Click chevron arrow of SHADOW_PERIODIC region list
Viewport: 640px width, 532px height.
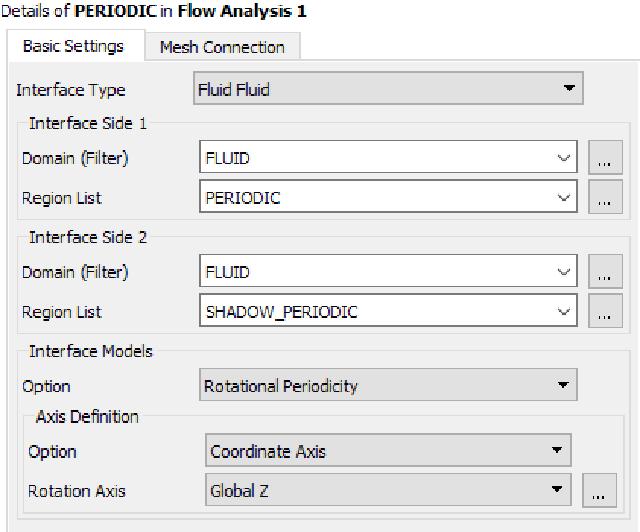coord(565,312)
